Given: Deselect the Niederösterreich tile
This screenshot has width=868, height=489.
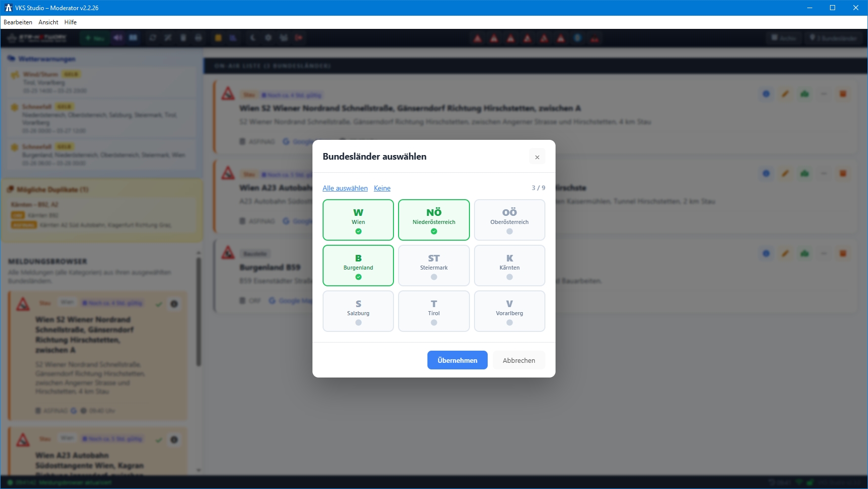Looking at the screenshot, I should [433, 220].
